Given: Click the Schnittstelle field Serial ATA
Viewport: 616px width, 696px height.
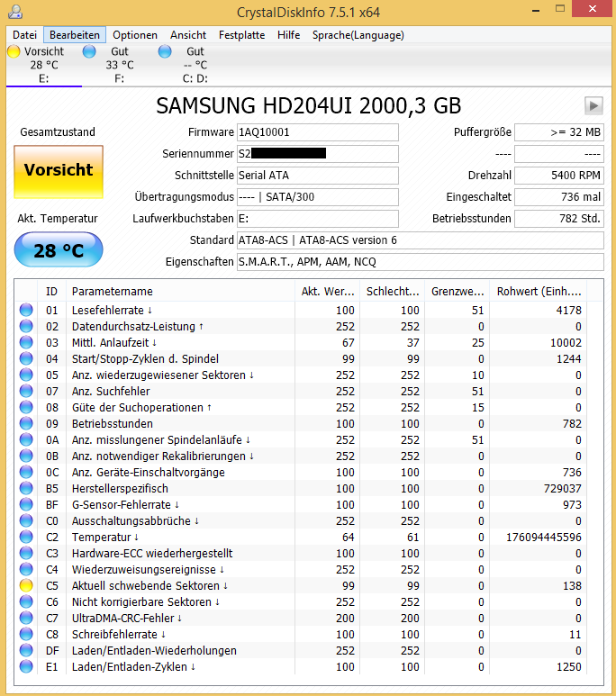Looking at the screenshot, I should coord(318,176).
